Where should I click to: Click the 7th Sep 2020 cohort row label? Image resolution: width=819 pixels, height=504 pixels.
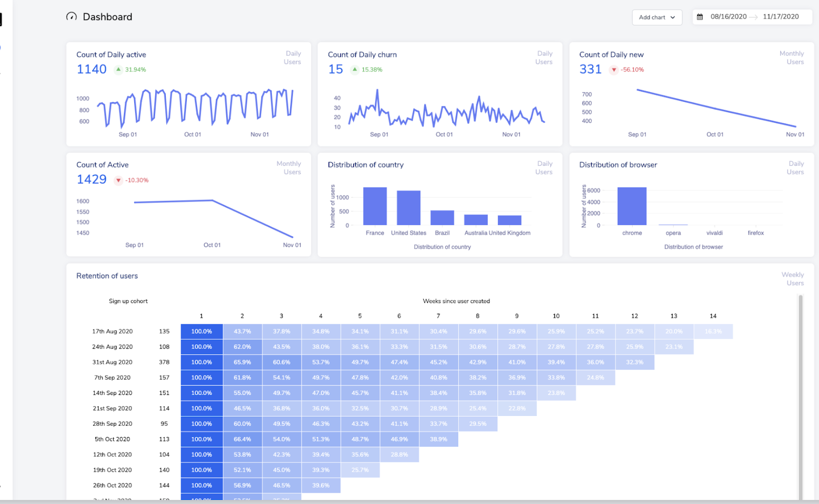point(112,378)
